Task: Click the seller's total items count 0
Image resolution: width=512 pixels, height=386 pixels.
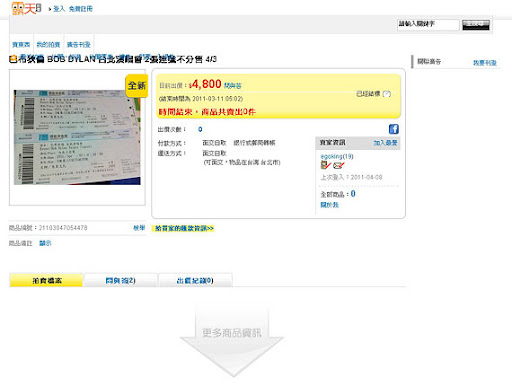Action: point(353,194)
